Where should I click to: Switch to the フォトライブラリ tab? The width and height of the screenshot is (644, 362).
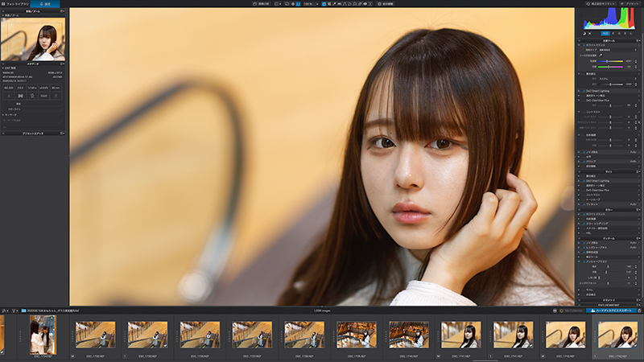pyautogui.click(x=14, y=4)
